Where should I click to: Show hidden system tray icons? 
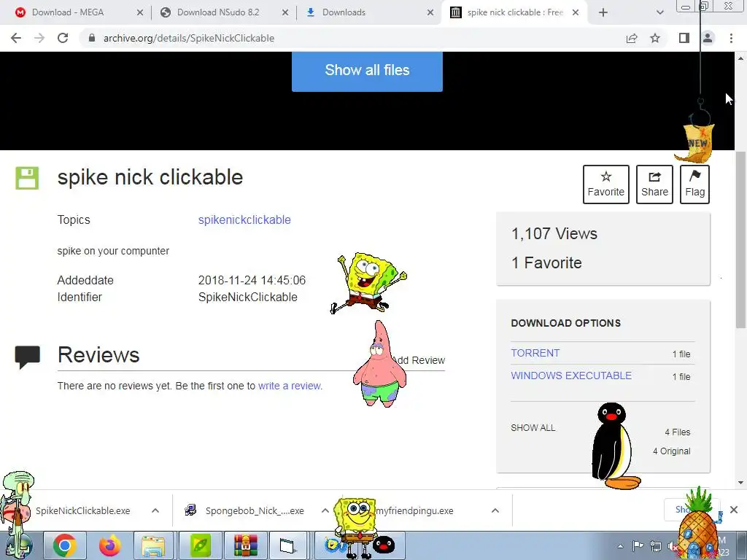click(x=620, y=546)
